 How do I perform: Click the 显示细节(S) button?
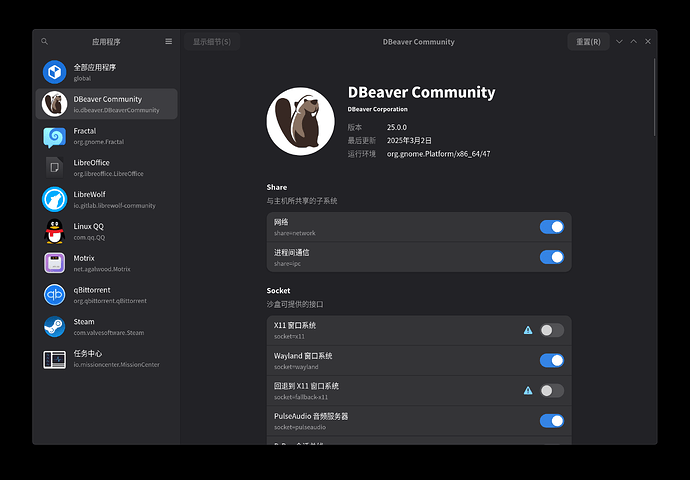point(212,41)
